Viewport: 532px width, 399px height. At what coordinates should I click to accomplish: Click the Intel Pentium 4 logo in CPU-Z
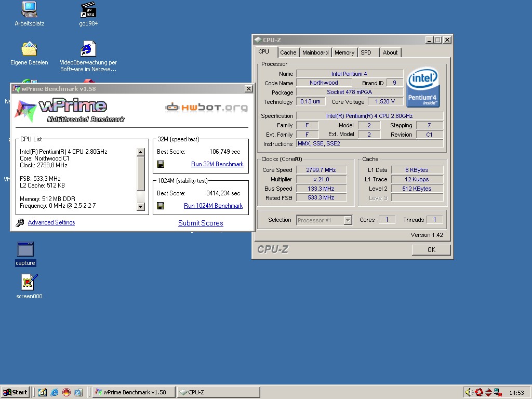[423, 87]
